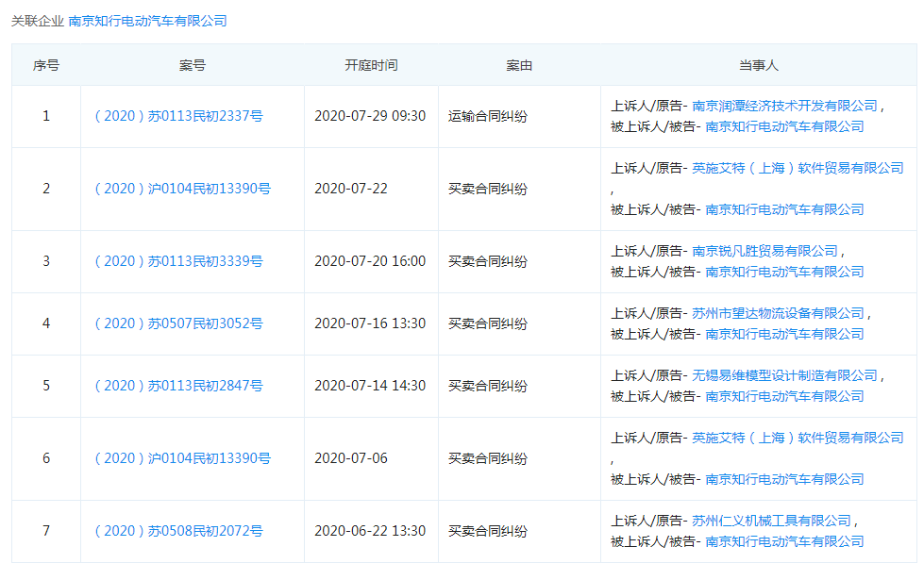Select the 案由 column header

tap(519, 65)
